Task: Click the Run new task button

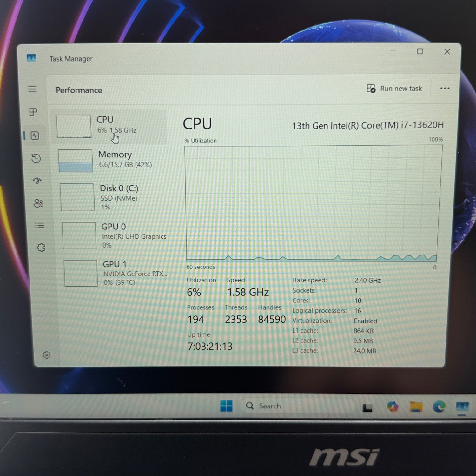Action: pyautogui.click(x=394, y=89)
